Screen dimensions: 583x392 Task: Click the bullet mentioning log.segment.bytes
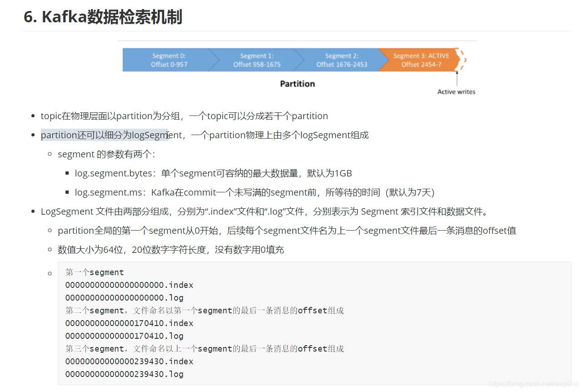213,173
